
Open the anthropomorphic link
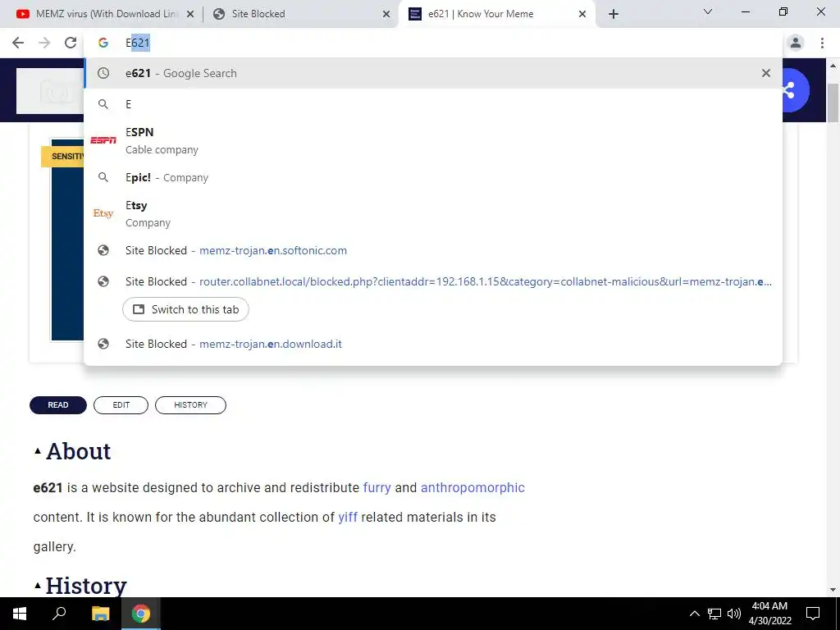472,487
